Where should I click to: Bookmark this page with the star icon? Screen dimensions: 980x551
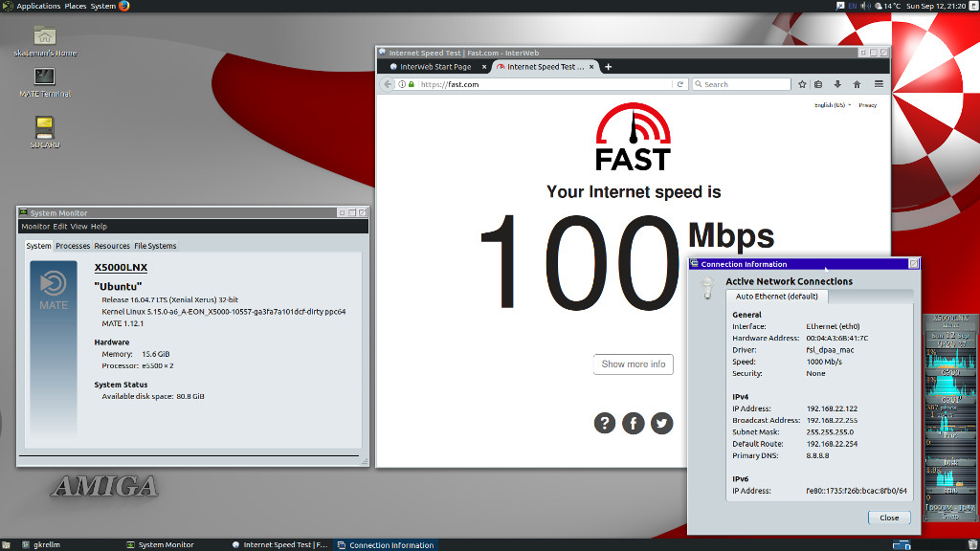coord(802,84)
